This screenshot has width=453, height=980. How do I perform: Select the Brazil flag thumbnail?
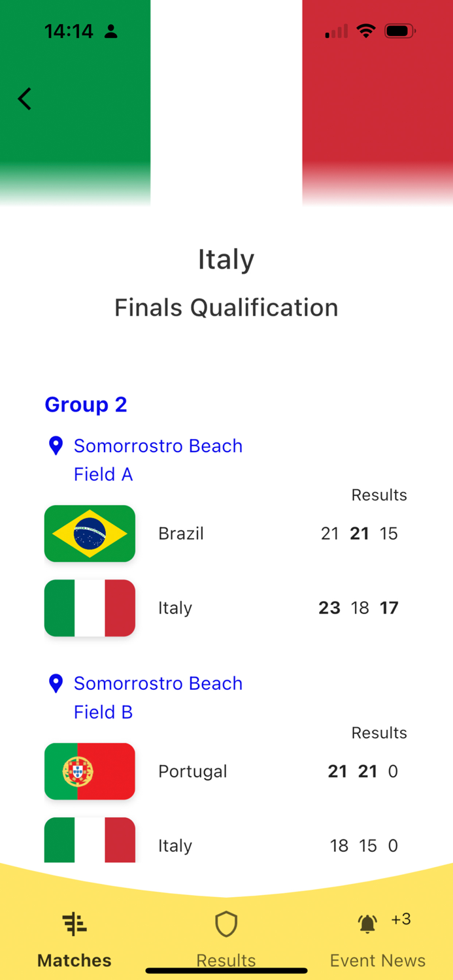90,533
